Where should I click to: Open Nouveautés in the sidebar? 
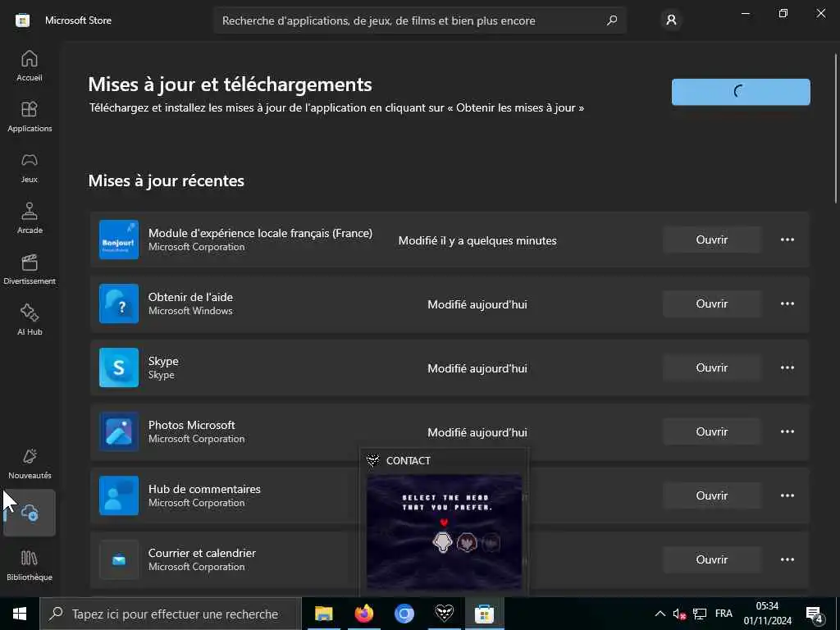pos(30,463)
